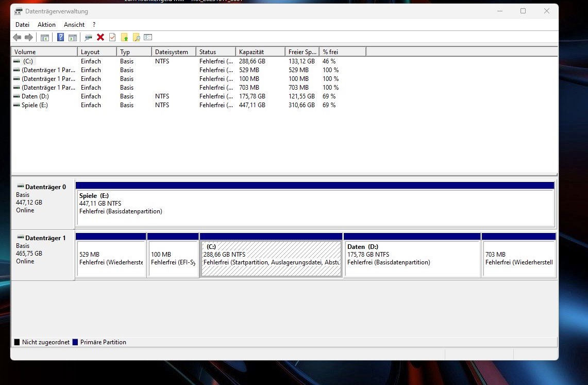The image size is (588, 385).
Task: Select the 100 MB EFI partition block
Action: click(173, 255)
